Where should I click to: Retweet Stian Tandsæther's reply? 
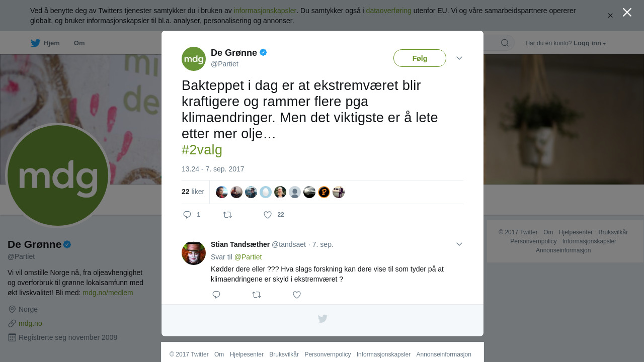coord(257,295)
